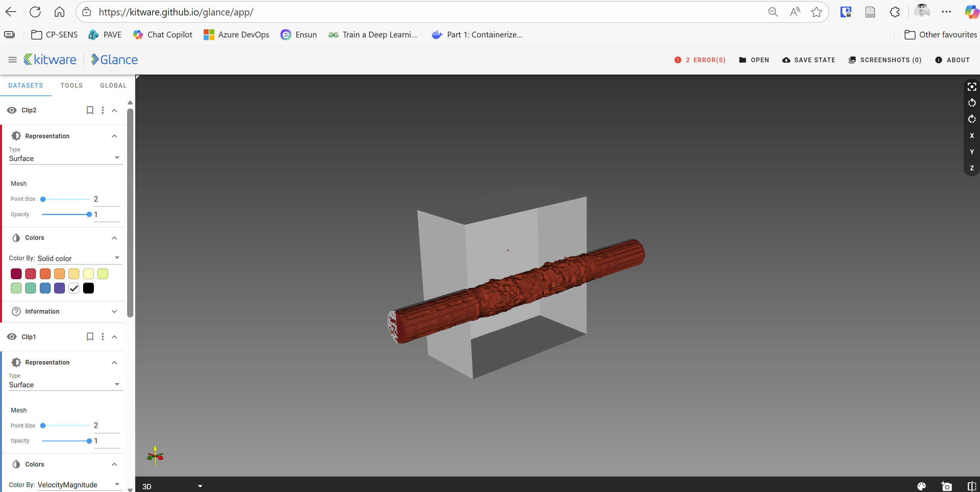Rotate camera clockwise with rotate-right icon
Screen dimensions: 980x492
tap(971, 119)
